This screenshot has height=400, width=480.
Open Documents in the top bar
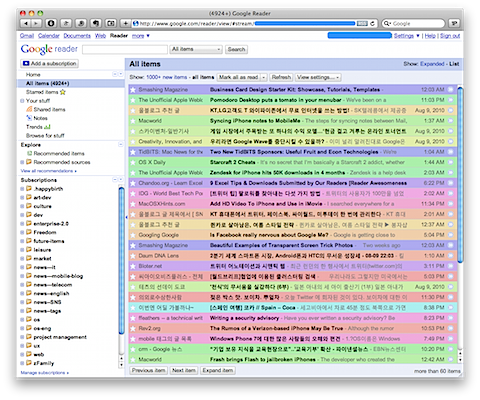click(x=77, y=36)
